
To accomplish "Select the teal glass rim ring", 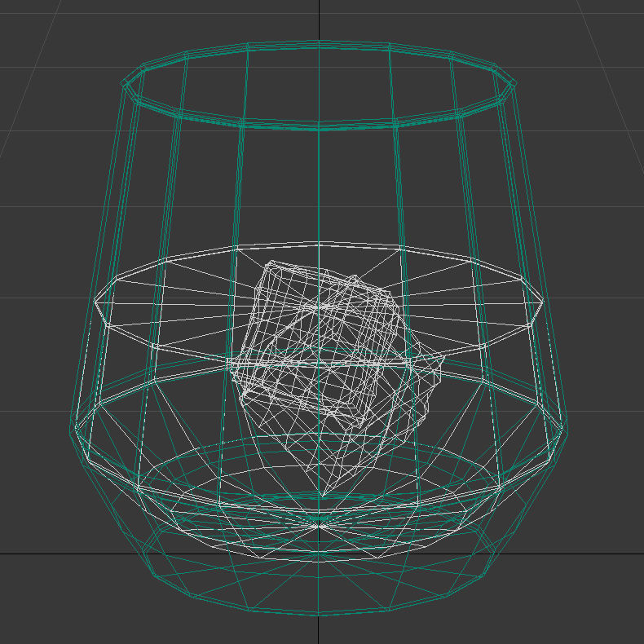I will point(319,86).
